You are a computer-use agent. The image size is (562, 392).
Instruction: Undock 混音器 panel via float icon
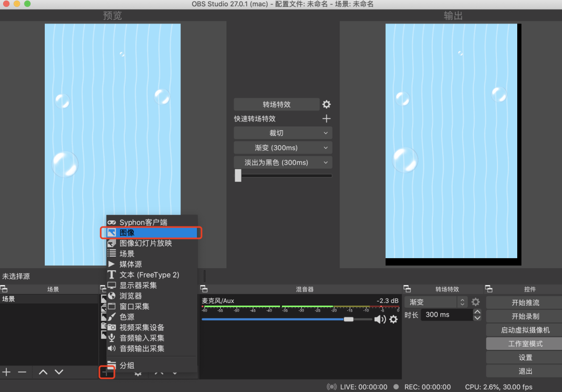click(x=204, y=289)
